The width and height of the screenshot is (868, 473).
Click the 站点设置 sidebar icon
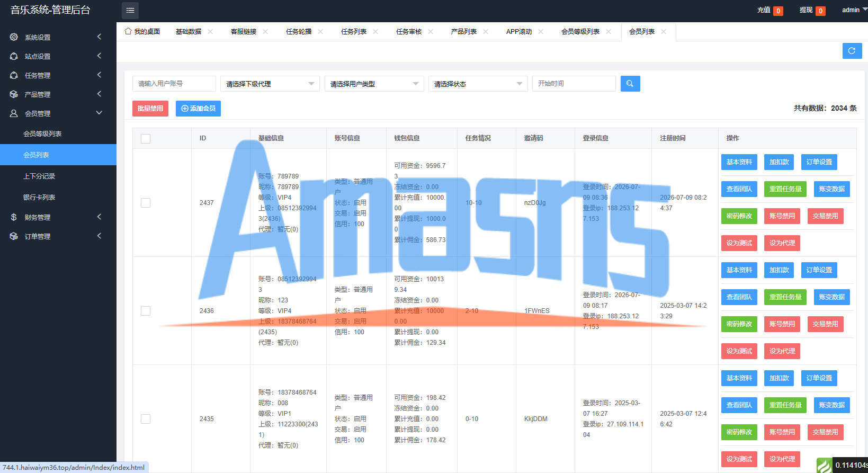coord(14,56)
